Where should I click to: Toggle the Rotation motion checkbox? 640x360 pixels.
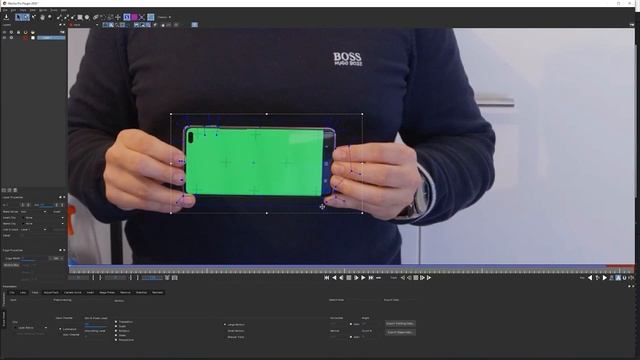pyautogui.click(x=116, y=331)
